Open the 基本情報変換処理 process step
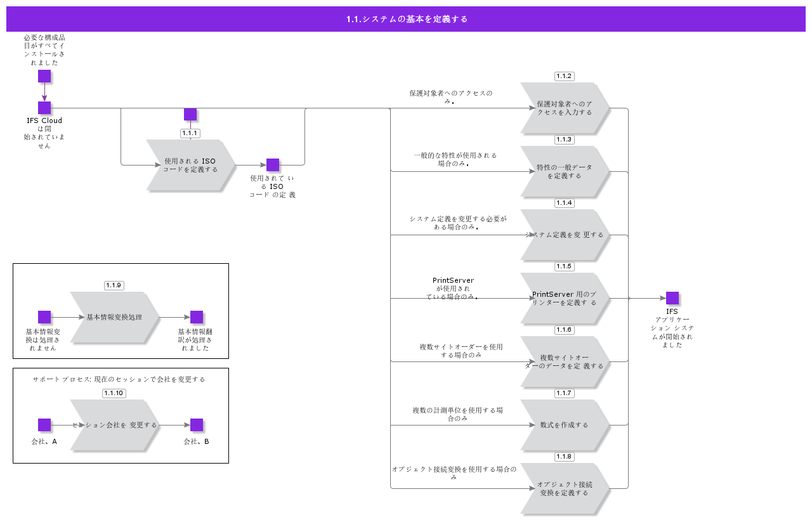Screen dimensions: 812x520 (x=114, y=317)
